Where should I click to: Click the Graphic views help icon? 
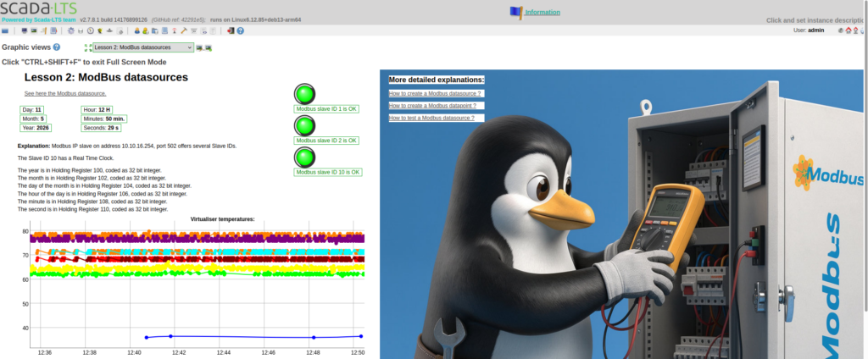click(57, 47)
